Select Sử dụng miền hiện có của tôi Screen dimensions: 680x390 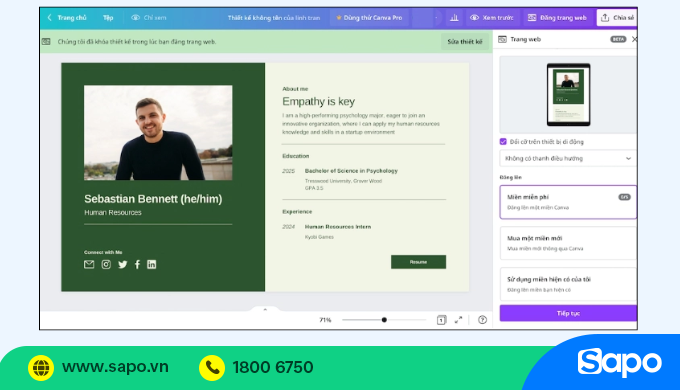tap(568, 284)
